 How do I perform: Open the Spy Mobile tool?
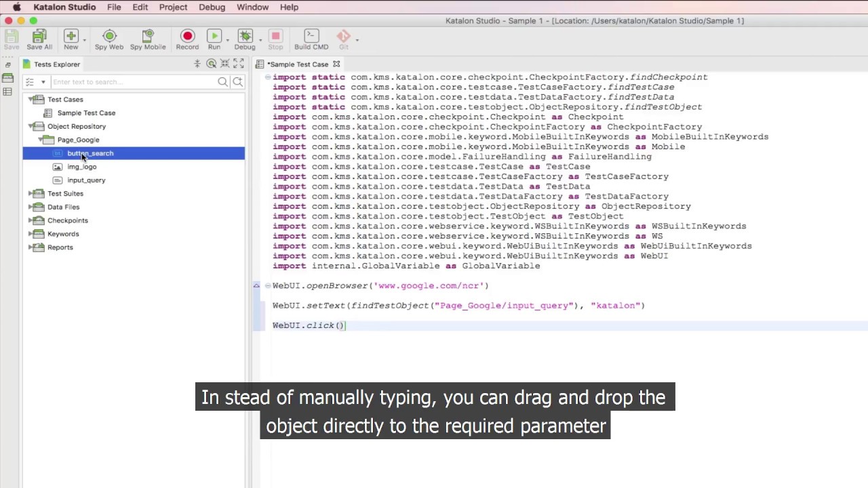pyautogui.click(x=148, y=39)
